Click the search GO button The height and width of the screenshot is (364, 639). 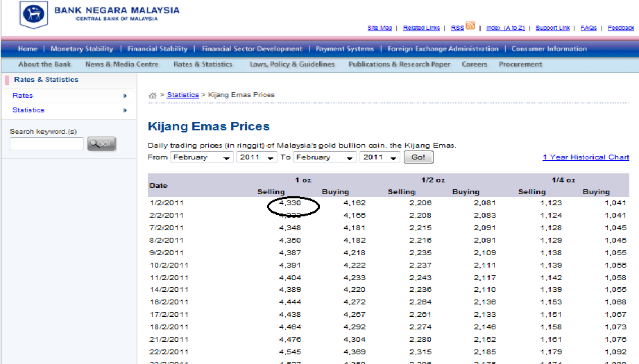(x=101, y=144)
